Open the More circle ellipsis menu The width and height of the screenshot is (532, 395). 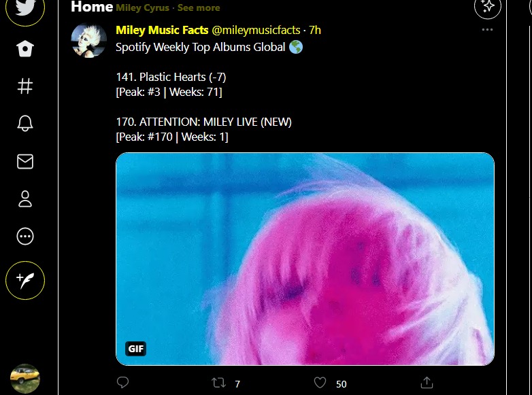click(25, 237)
